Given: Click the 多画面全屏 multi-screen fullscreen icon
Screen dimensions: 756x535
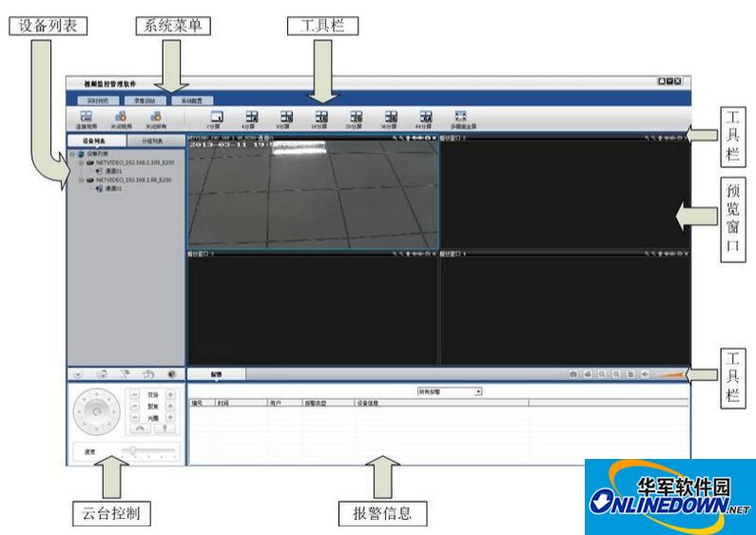Looking at the screenshot, I should [x=461, y=116].
